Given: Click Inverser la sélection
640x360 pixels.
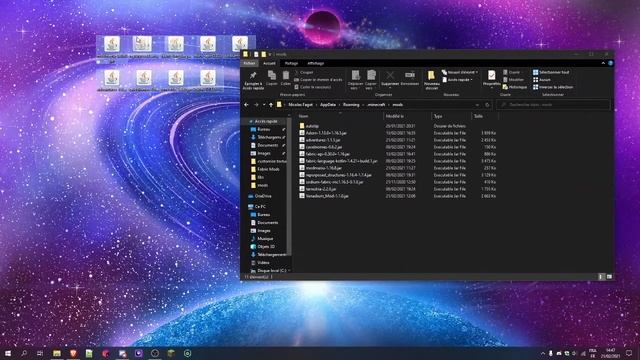Looking at the screenshot, I should 553,87.
